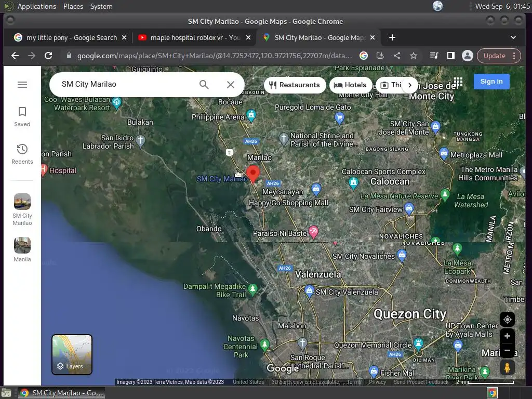Click the SM City Valenzuela shopping marker
The image size is (532, 399).
click(x=309, y=291)
